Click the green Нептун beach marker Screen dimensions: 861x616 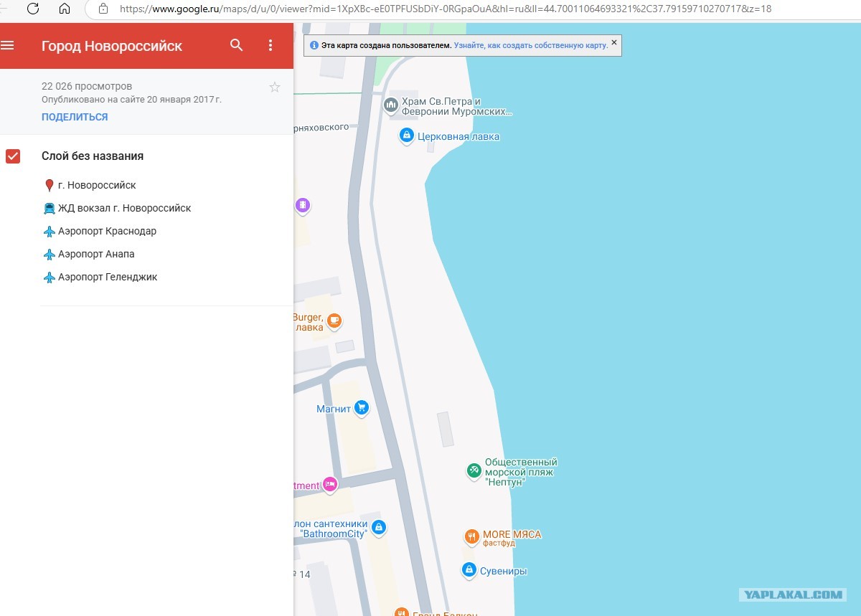(x=474, y=471)
